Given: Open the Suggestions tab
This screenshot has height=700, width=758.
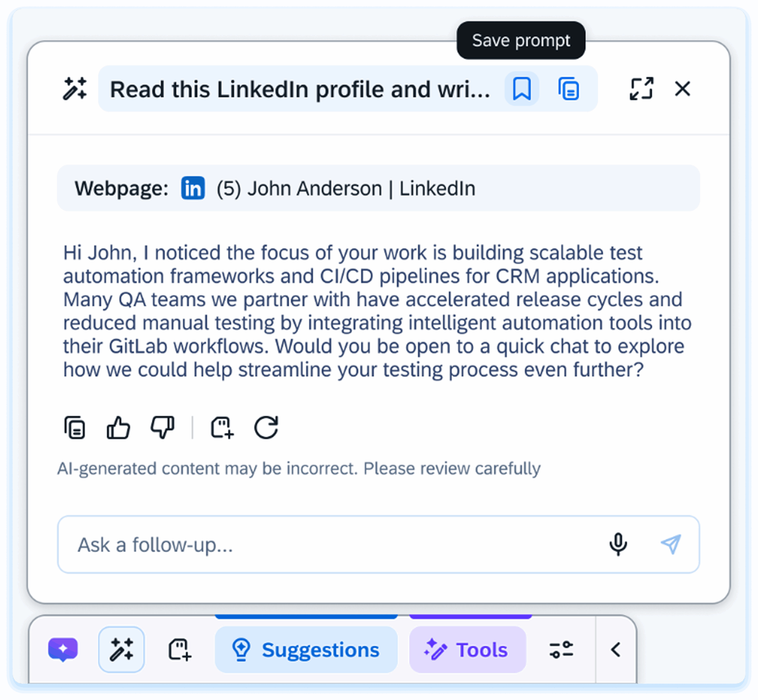Looking at the screenshot, I should tap(306, 650).
